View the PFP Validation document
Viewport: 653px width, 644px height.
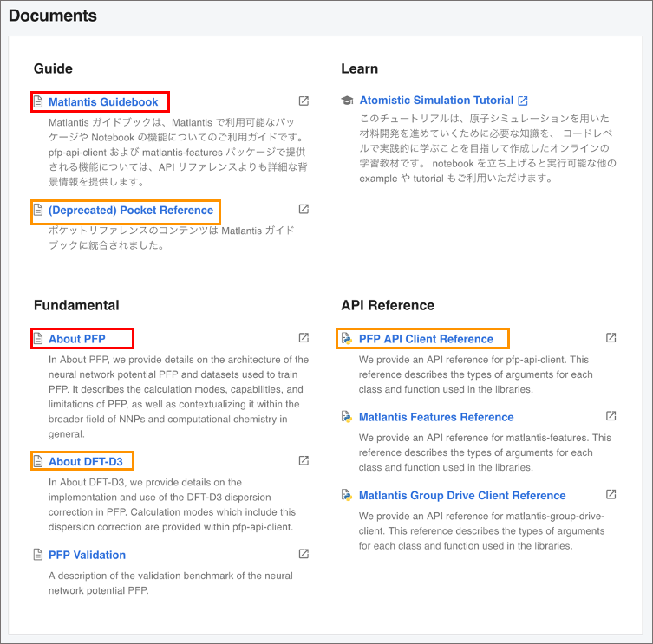pyautogui.click(x=87, y=555)
